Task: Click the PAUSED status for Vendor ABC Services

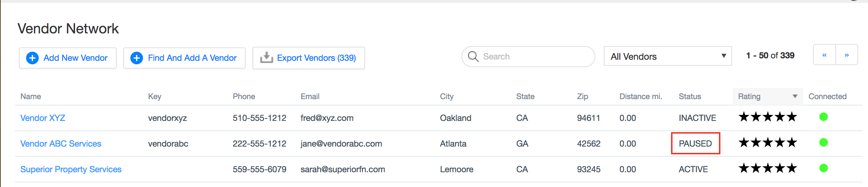Action: point(695,144)
